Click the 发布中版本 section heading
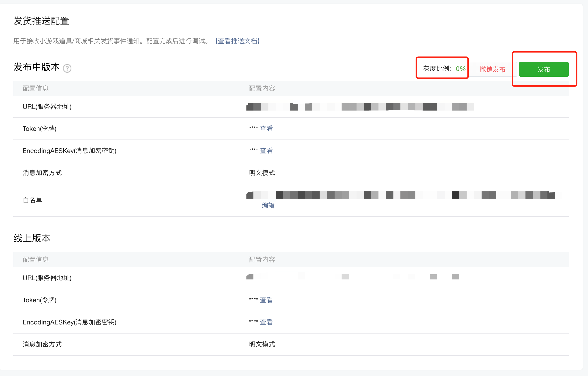The height and width of the screenshot is (376, 588). (x=36, y=67)
